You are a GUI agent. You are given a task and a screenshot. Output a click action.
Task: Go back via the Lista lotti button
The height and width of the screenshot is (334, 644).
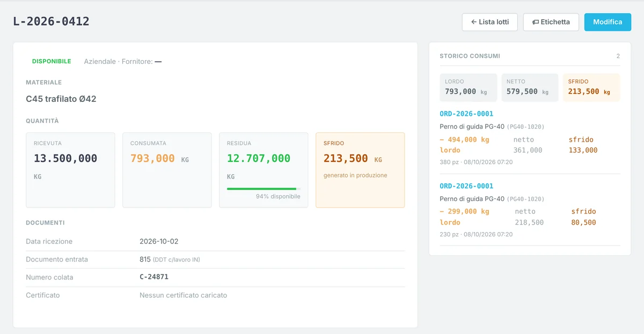coord(489,22)
